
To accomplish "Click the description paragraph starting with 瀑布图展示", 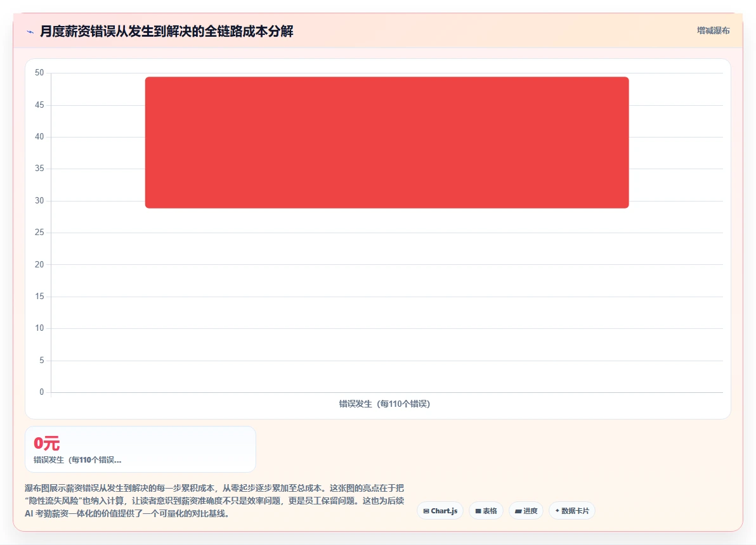I will pos(214,501).
